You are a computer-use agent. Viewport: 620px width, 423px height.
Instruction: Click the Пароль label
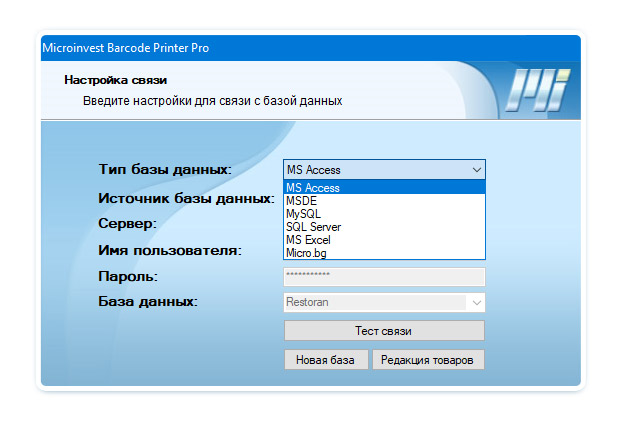click(x=129, y=276)
